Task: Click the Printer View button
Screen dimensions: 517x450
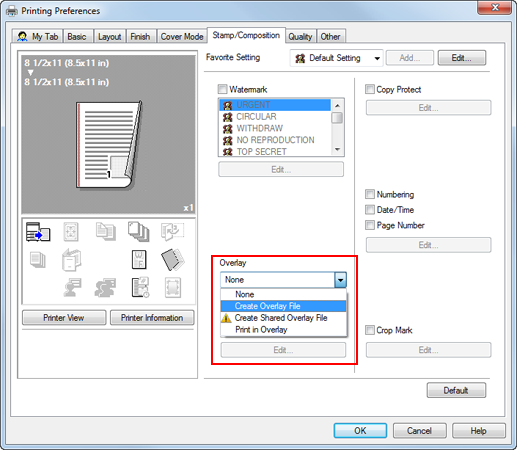Action: (x=64, y=318)
